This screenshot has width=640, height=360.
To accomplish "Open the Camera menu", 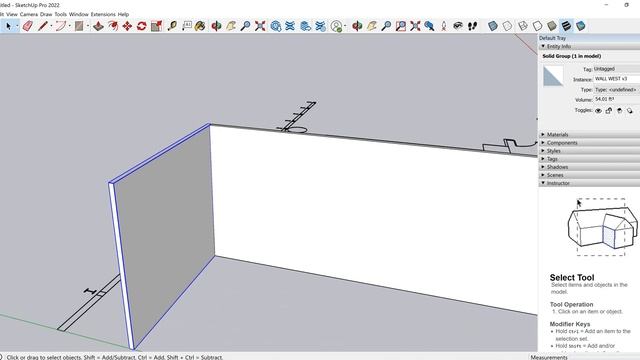I will pos(29,14).
